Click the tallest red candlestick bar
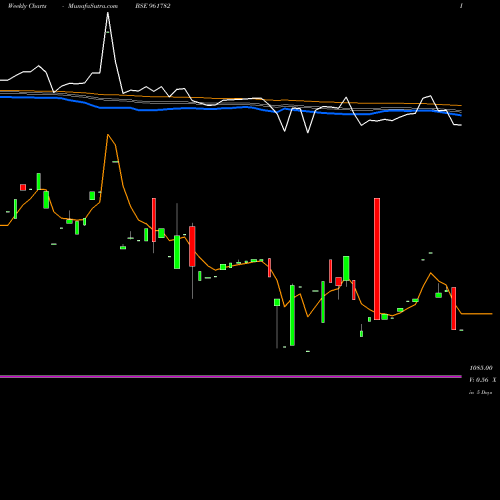This screenshot has width=500, height=500. point(377,259)
